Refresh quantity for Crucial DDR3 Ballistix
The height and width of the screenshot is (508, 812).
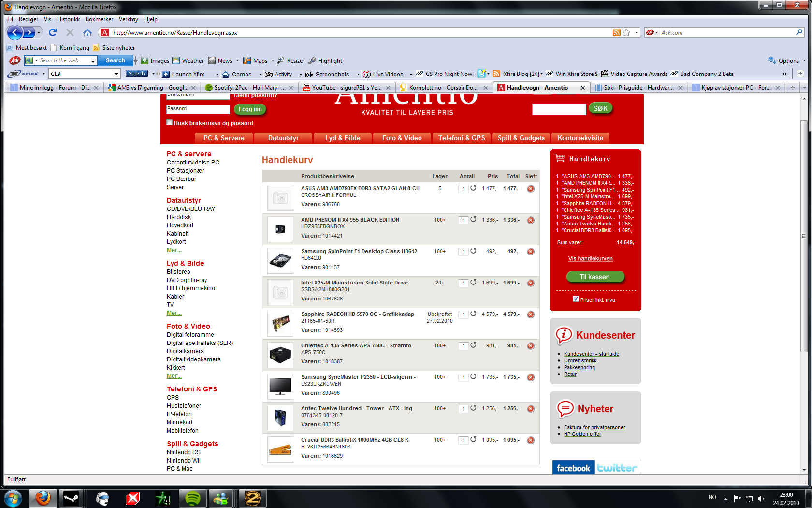[474, 439]
